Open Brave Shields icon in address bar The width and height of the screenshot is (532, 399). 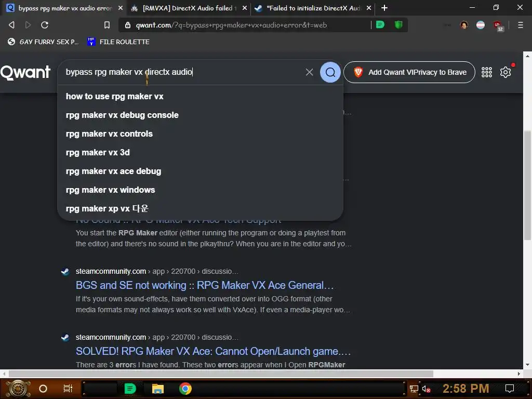[398, 24]
